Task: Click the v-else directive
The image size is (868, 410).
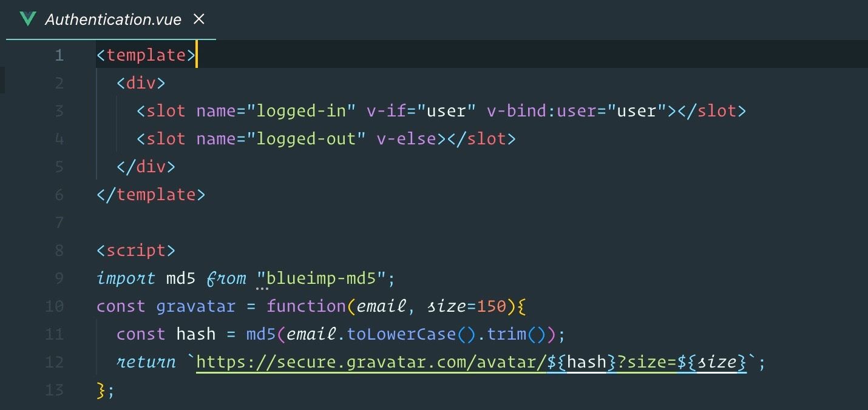Action: [406, 139]
